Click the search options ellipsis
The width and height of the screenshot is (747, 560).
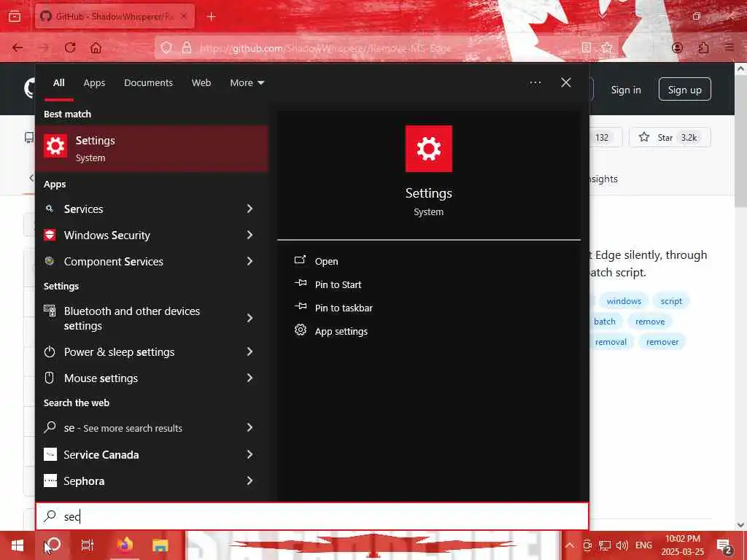click(x=535, y=83)
